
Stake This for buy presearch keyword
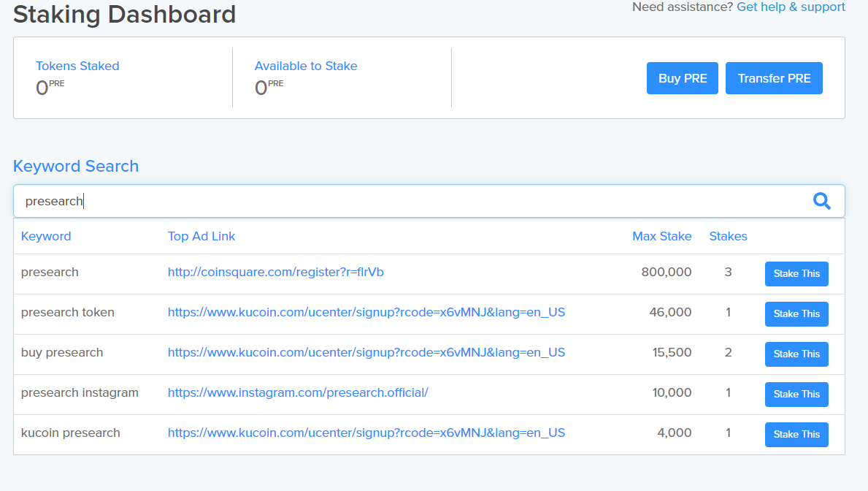point(796,354)
